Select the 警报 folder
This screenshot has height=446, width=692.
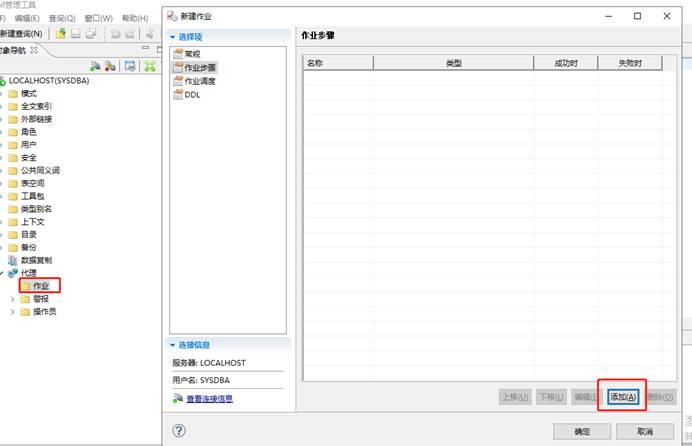41,299
